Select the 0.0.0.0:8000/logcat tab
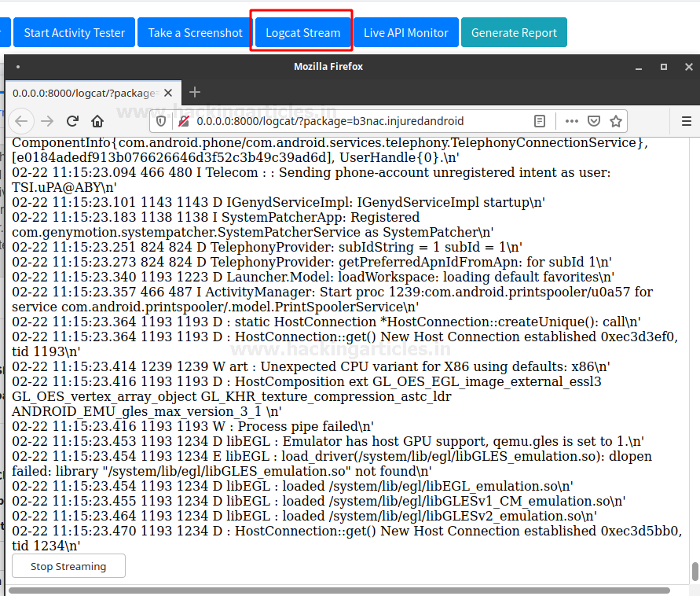700x596 pixels. point(85,92)
